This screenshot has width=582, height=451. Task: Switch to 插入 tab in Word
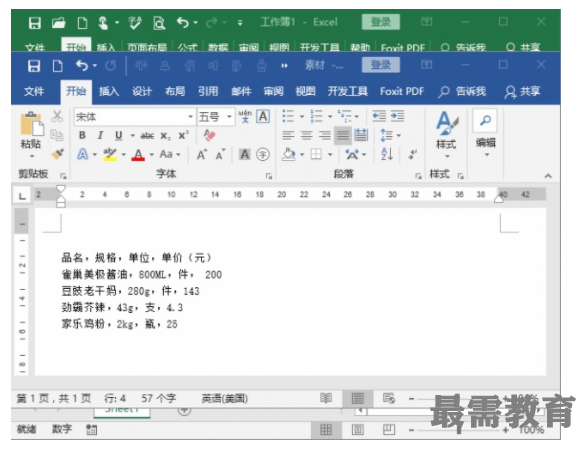point(109,91)
